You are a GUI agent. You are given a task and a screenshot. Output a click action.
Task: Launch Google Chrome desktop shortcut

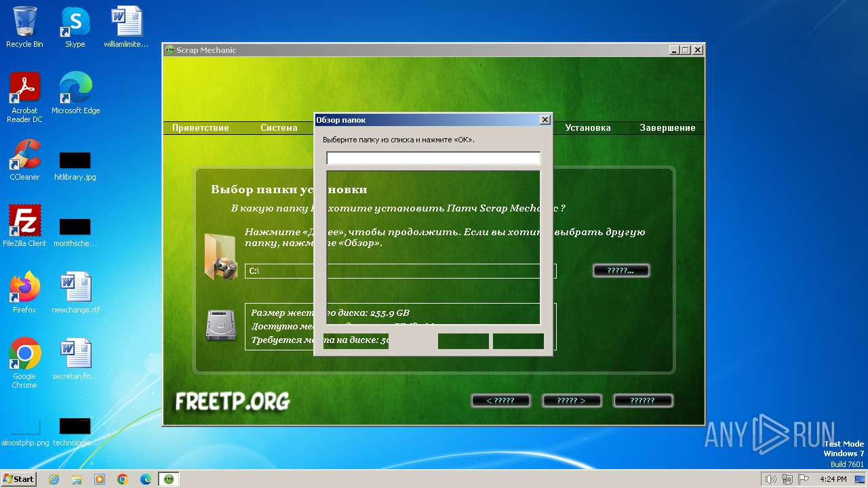(x=24, y=363)
